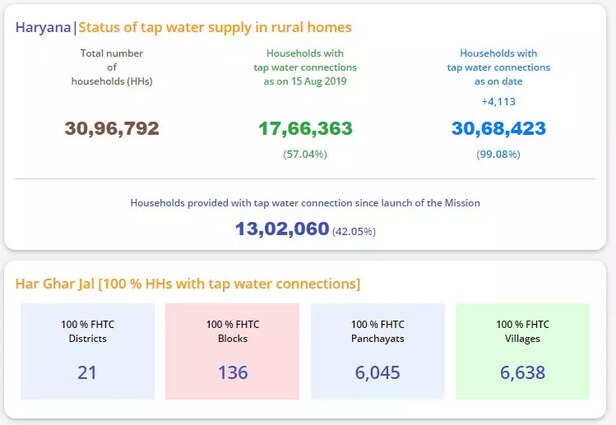Open the 30,68,423 households figure
Screen dimensions: 616x425
497,128
